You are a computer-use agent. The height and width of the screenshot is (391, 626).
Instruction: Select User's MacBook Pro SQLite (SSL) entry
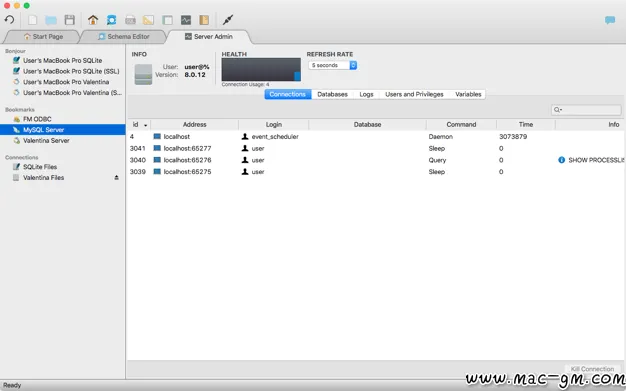(71, 71)
